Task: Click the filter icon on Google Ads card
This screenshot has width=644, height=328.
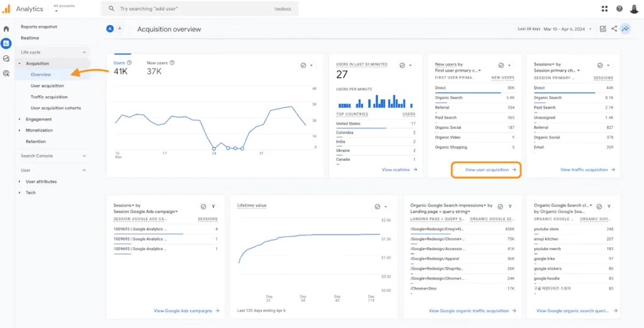Action: pyautogui.click(x=213, y=206)
